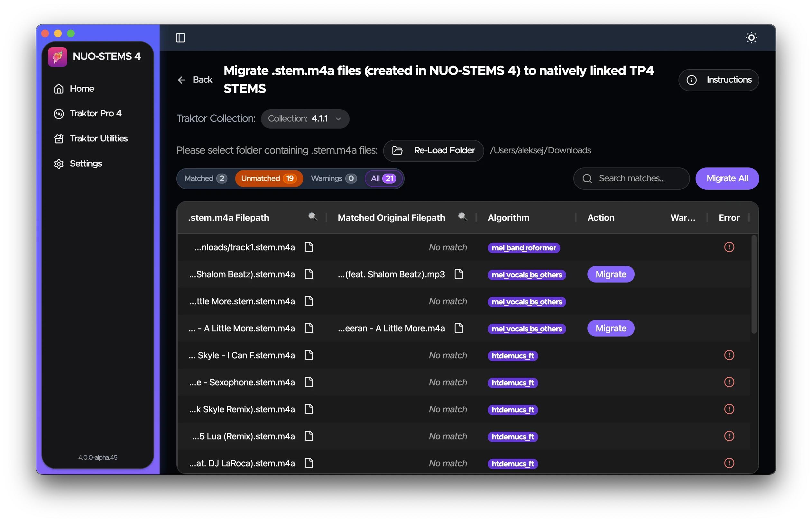Toggle the sidebar panel icon
Image resolution: width=812 pixels, height=522 pixels.
click(180, 38)
